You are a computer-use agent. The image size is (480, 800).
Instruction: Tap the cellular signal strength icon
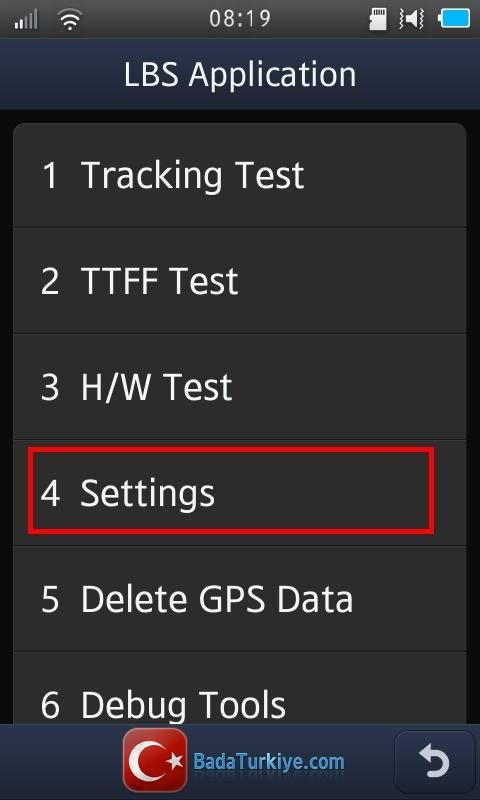click(x=26, y=19)
